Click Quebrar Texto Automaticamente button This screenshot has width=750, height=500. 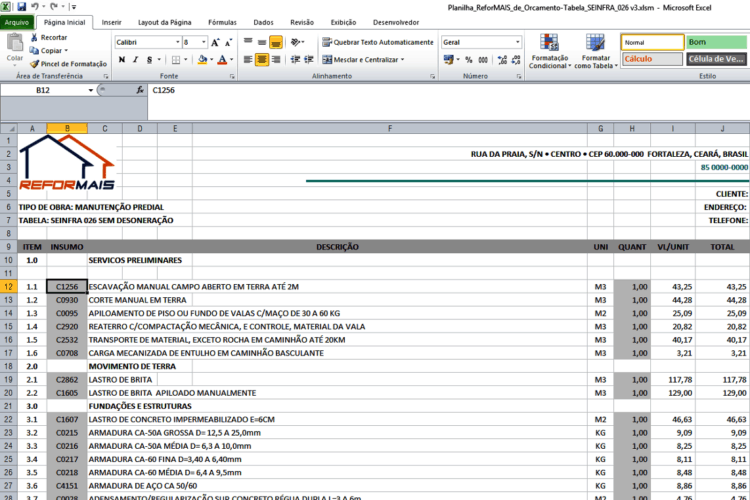tap(378, 42)
